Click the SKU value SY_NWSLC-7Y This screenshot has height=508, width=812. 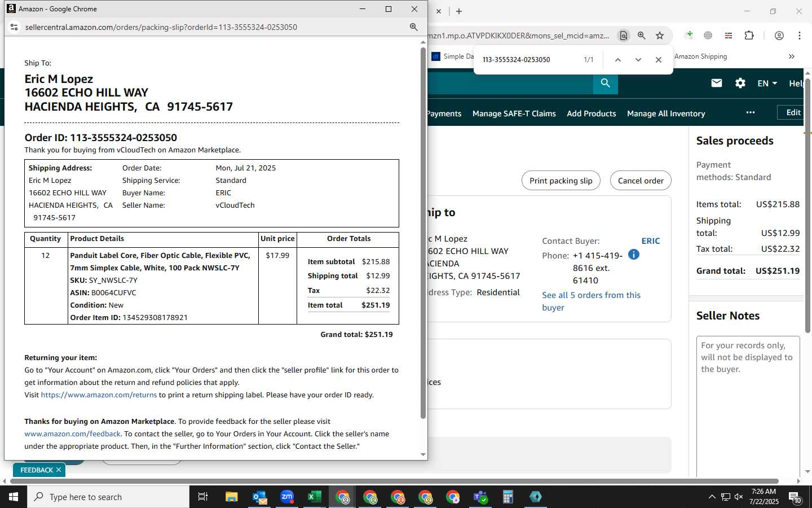click(113, 281)
